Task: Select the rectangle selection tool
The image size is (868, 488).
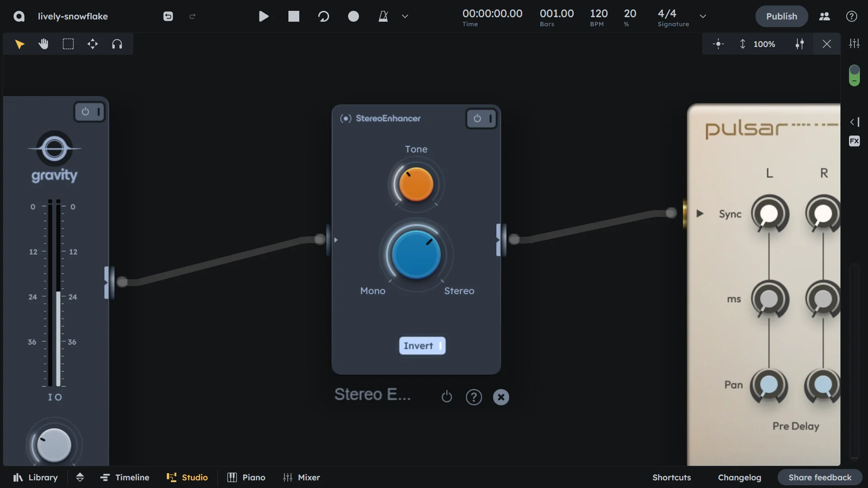Action: pos(68,44)
